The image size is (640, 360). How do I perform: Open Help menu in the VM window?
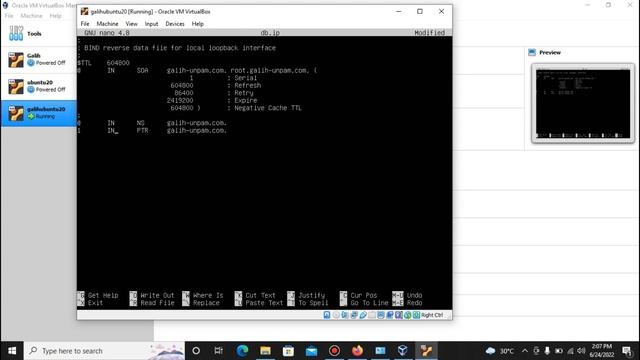click(198, 24)
